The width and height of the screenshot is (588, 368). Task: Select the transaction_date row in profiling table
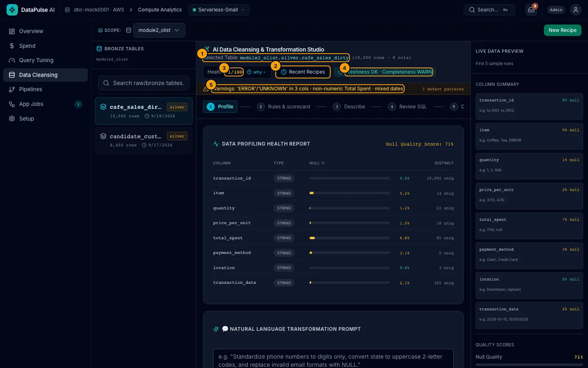coord(333,283)
